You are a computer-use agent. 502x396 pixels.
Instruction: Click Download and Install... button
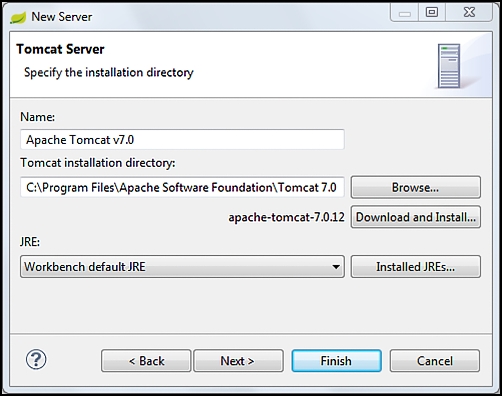(416, 217)
